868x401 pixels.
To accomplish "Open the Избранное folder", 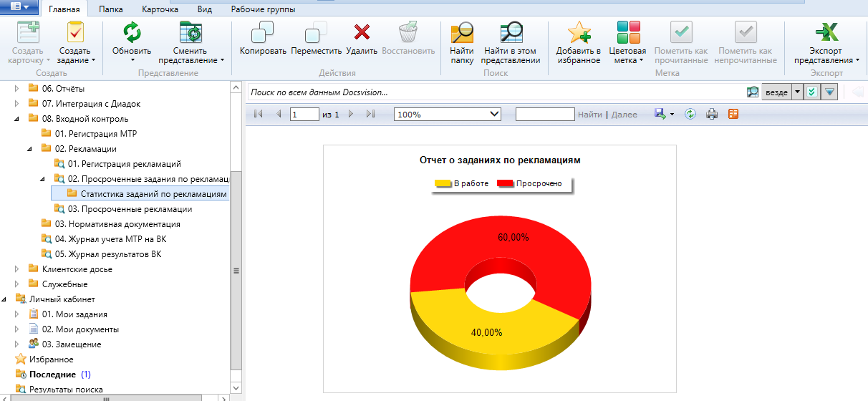I will pyautogui.click(x=51, y=359).
